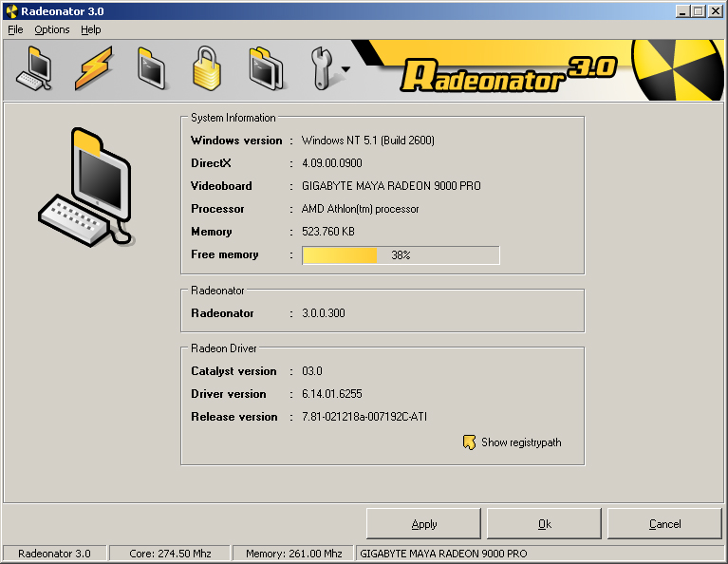The width and height of the screenshot is (728, 564).
Task: Click the Windows version label
Action: tap(236, 141)
